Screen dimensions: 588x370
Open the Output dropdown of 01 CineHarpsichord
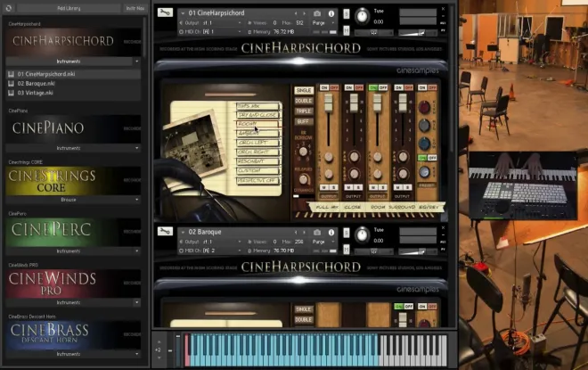tap(211, 23)
